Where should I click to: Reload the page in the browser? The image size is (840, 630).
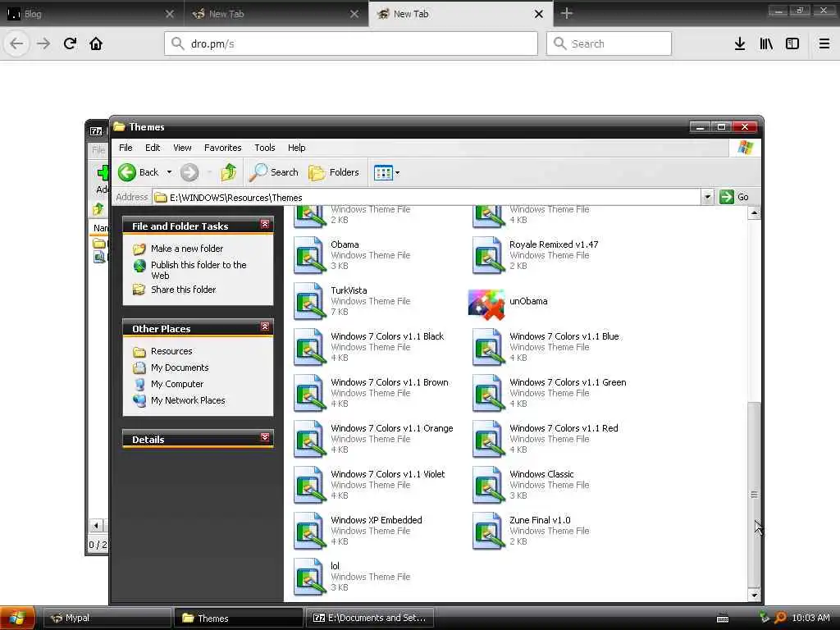[x=70, y=44]
